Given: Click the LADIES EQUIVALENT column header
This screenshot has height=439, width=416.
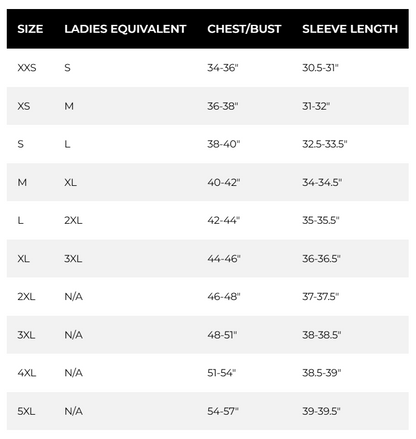Looking at the screenshot, I should click(x=125, y=29).
